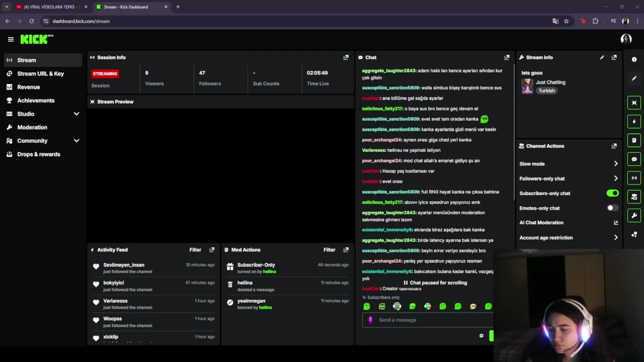Open Account age restriction options arrow
Image resolution: width=644 pixels, height=362 pixels.
click(x=616, y=238)
